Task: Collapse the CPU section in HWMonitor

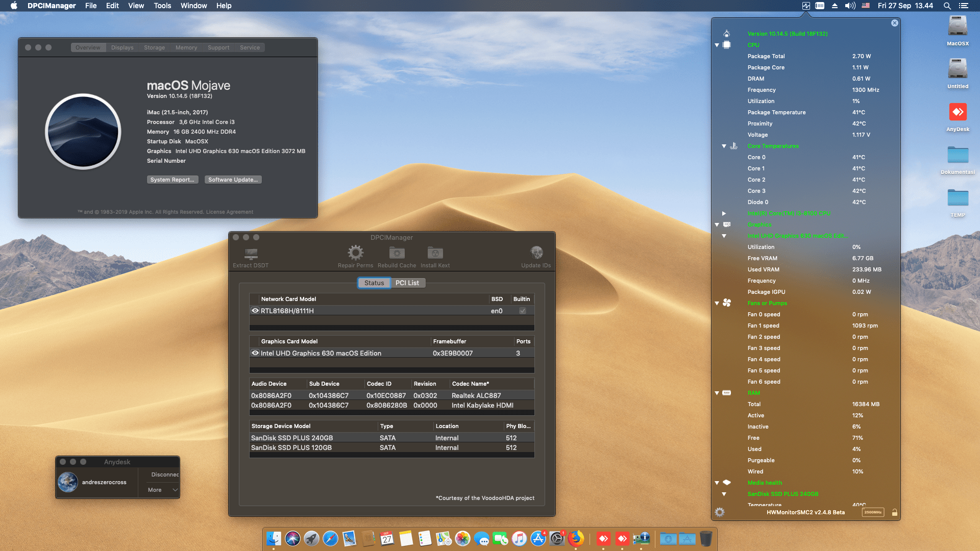Action: click(x=717, y=45)
